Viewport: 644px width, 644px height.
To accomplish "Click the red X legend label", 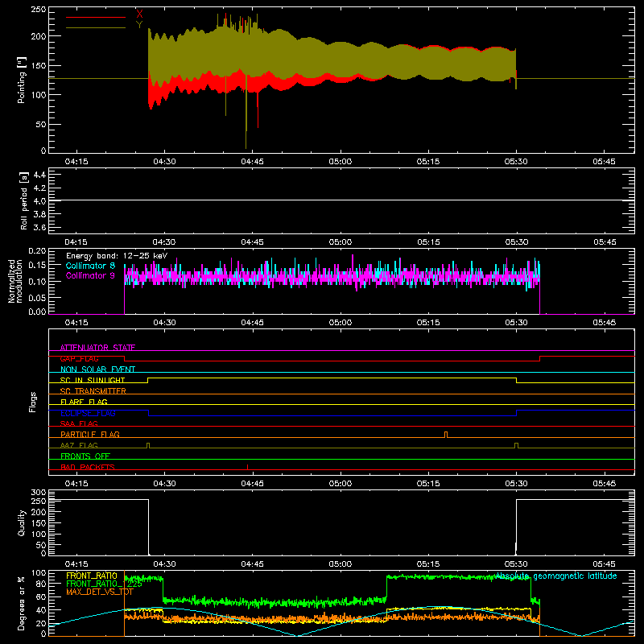I will [139, 14].
